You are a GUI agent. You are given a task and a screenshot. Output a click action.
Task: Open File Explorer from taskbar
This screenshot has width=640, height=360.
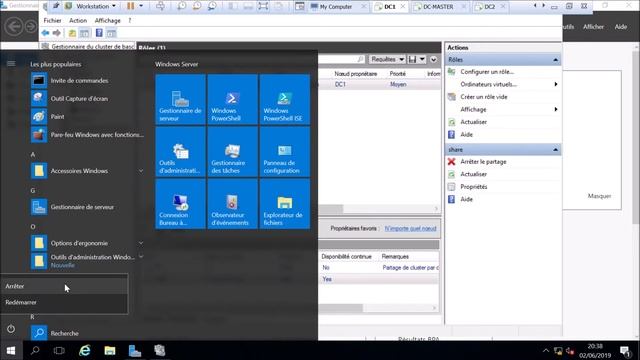point(109,351)
